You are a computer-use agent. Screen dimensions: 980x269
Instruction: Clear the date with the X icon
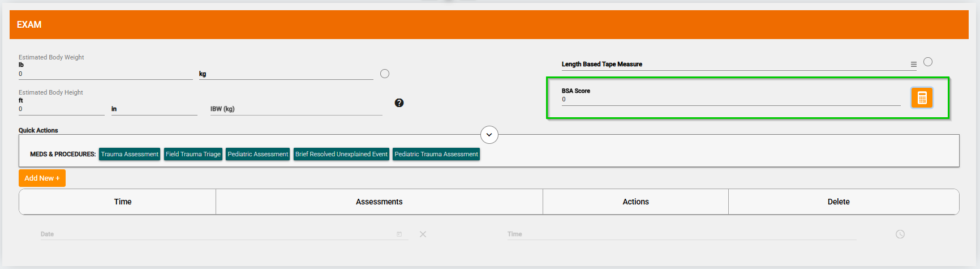[423, 234]
